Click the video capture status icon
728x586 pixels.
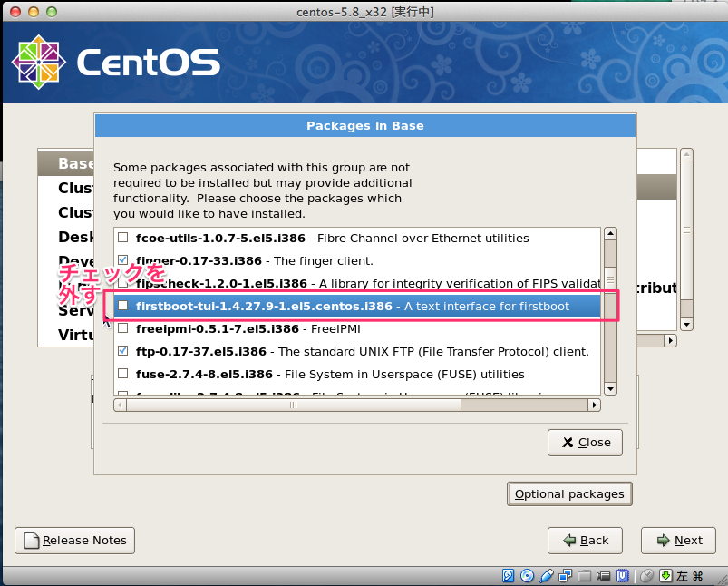point(603,576)
